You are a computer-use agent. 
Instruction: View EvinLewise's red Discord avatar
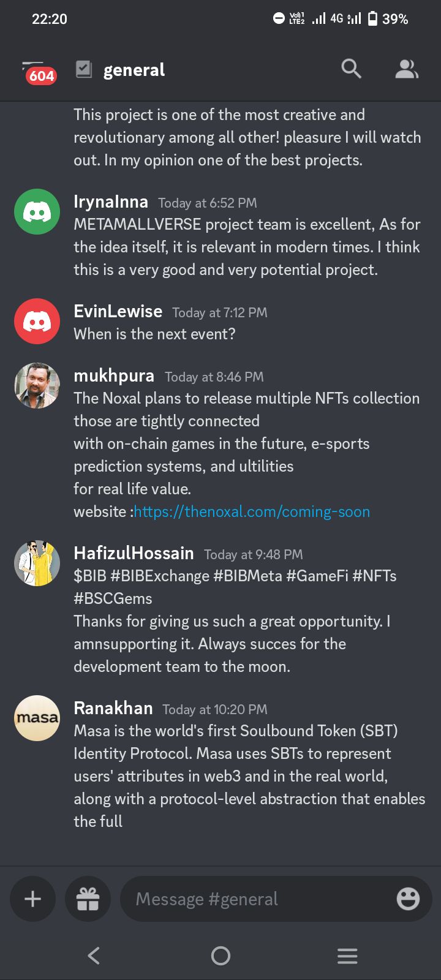pyautogui.click(x=37, y=322)
